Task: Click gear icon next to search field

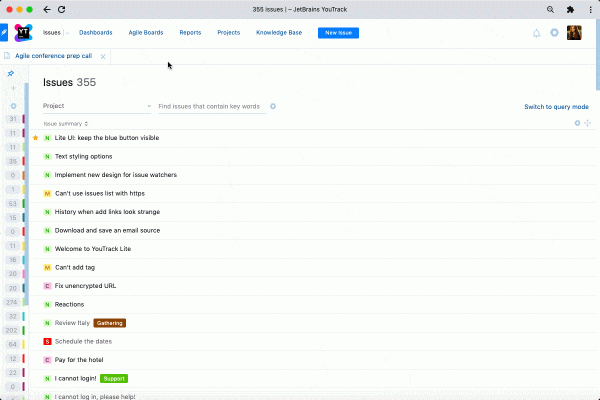Action: pos(273,106)
